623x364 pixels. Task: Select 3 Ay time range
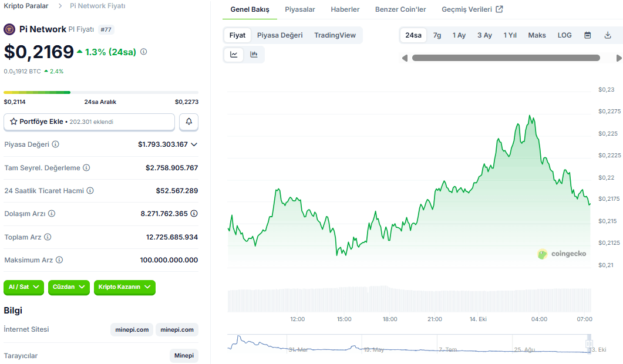click(x=484, y=35)
